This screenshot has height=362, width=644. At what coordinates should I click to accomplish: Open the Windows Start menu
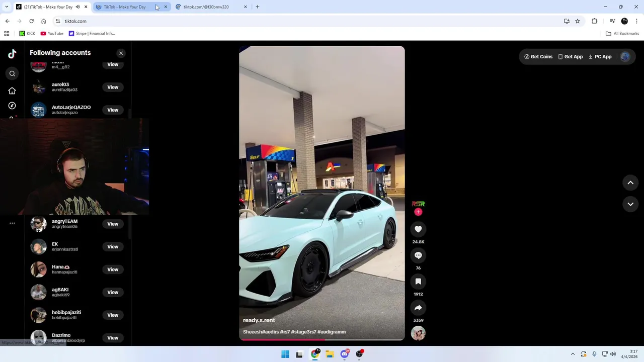coord(285,354)
